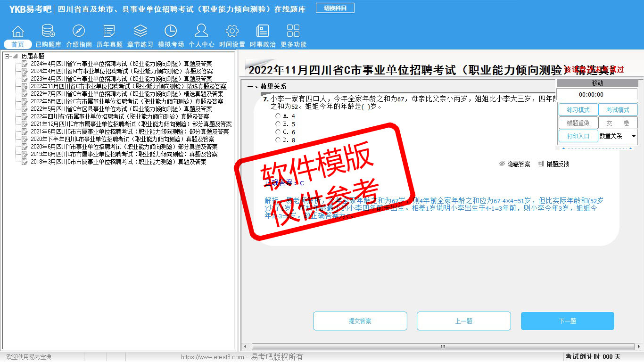This screenshot has height=362, width=644.
Task: Open 时事政治 news icon
Action: (x=263, y=32)
